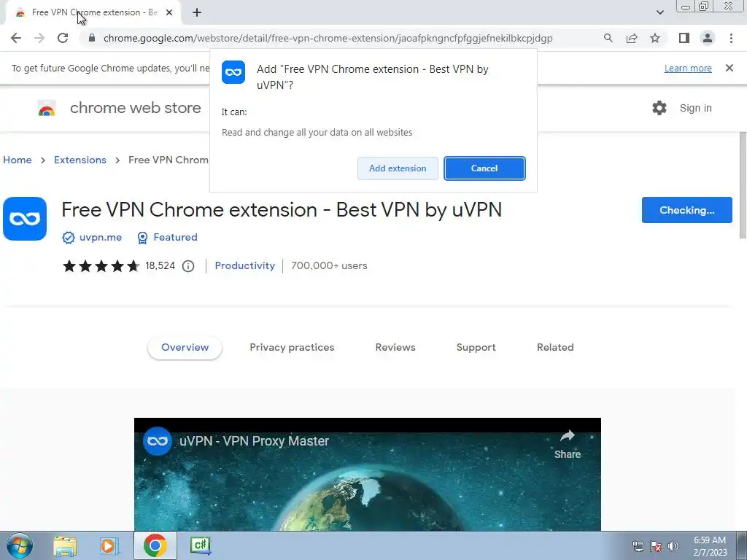This screenshot has height=560, width=747.
Task: Open the zoom magnifier in address bar
Action: [x=608, y=38]
